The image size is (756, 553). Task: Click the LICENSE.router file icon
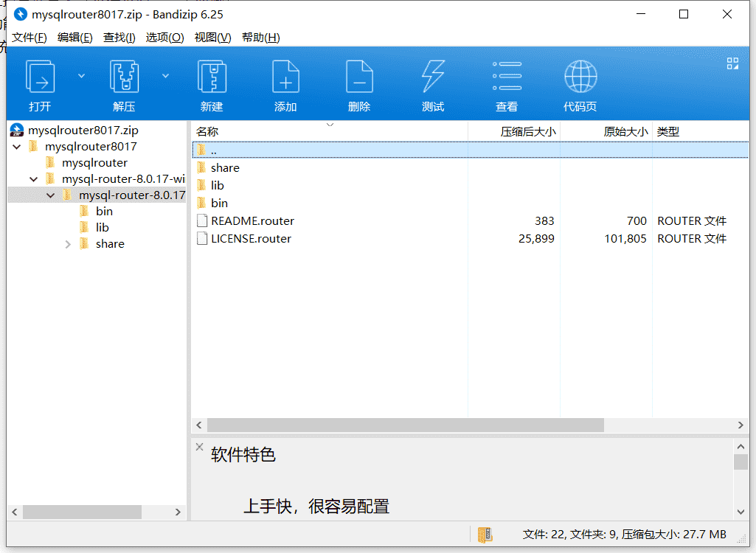[x=202, y=239]
